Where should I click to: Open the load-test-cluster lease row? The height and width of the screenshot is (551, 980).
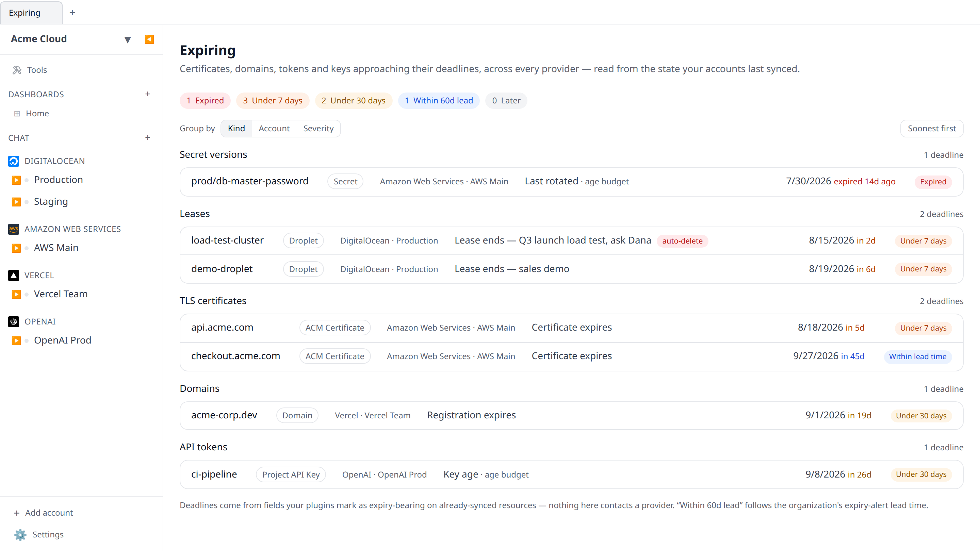571,241
